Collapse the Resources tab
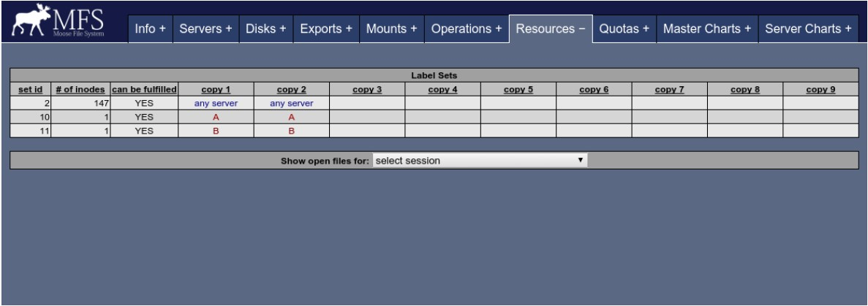Viewport: 868px width, 306px height. pyautogui.click(x=551, y=28)
